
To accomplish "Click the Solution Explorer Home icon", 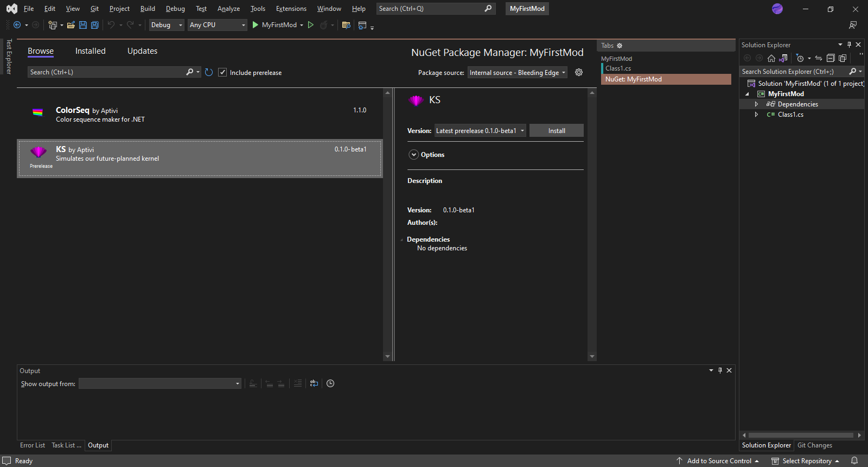I will [771, 58].
